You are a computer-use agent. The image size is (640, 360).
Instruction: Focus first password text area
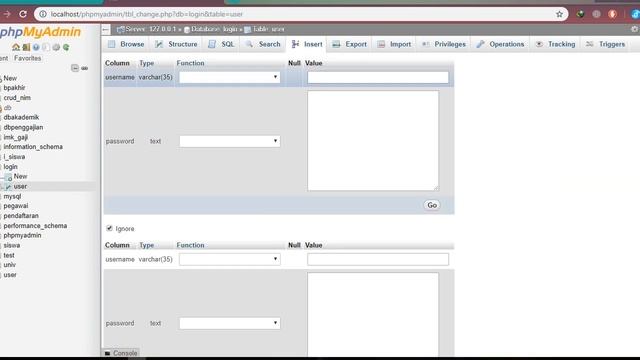click(x=373, y=140)
